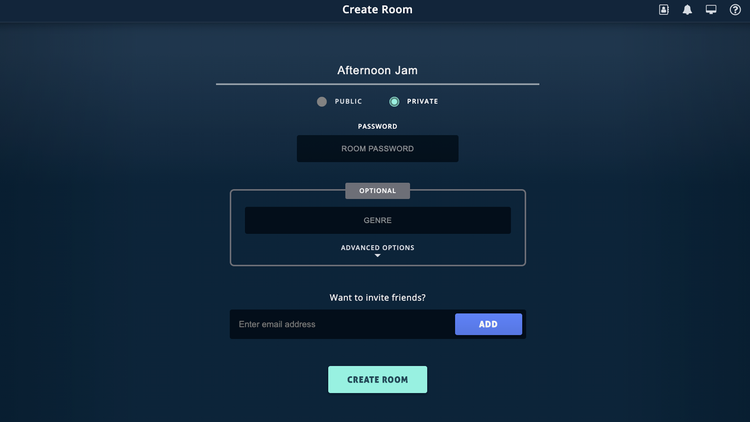Click the monitor display icon
750x422 pixels.
711,10
